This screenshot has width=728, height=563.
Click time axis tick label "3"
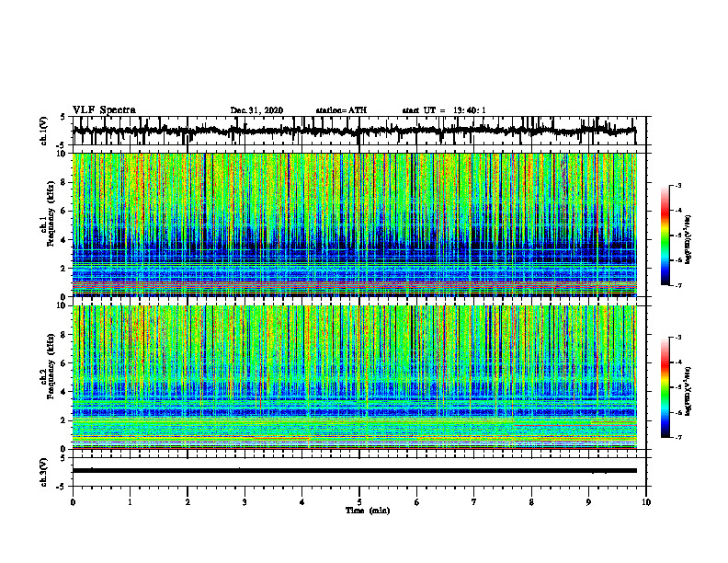(x=245, y=502)
